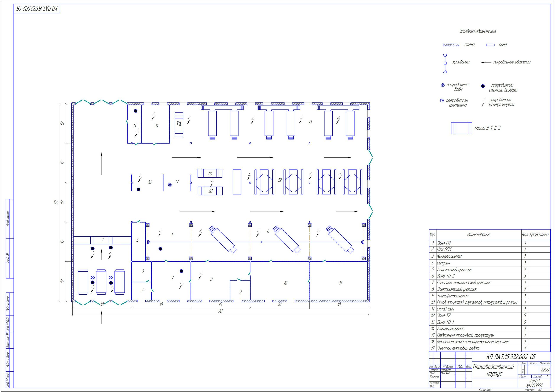Click the 'Формат А1' label
Viewport: 555px width, 392px height.
(x=533, y=390)
